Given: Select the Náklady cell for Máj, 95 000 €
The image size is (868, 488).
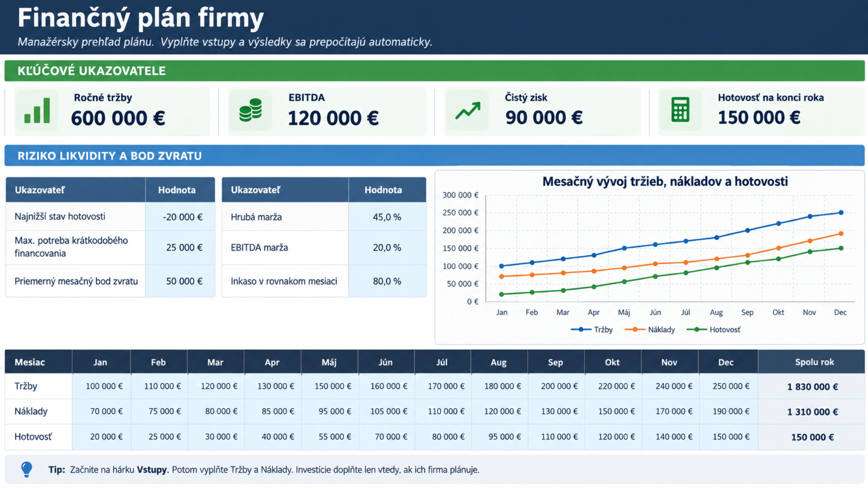Looking at the screenshot, I should coord(330,411).
